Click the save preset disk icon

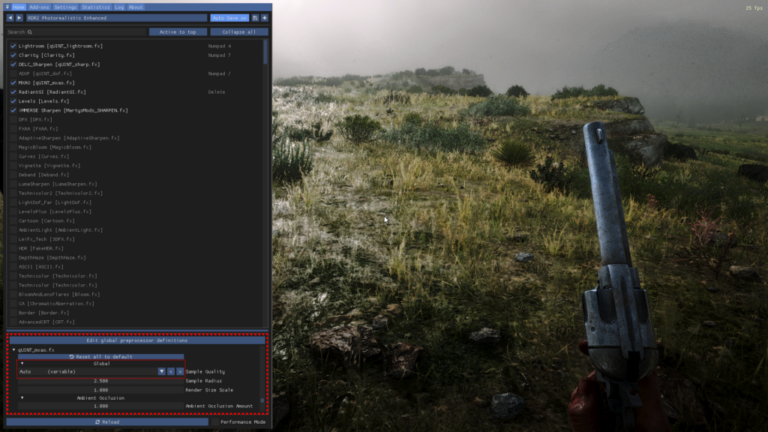point(255,18)
